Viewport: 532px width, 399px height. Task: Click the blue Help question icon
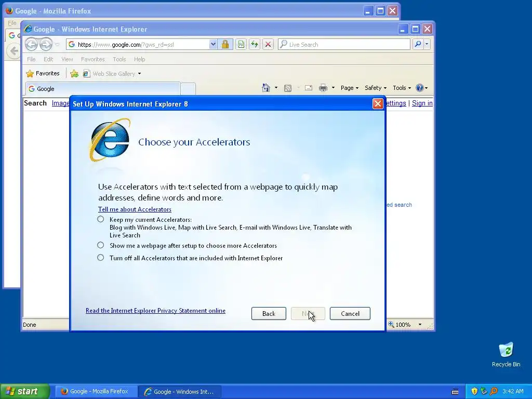[x=420, y=88]
